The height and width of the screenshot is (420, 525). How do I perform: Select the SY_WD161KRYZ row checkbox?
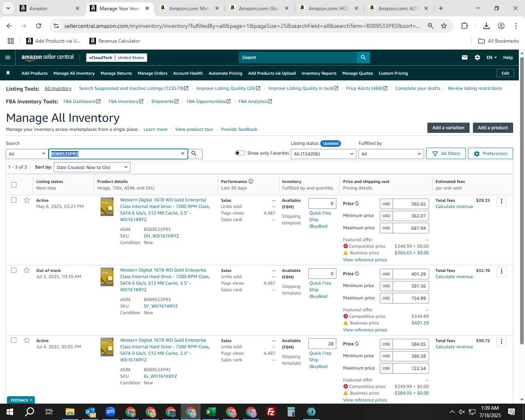point(14,270)
